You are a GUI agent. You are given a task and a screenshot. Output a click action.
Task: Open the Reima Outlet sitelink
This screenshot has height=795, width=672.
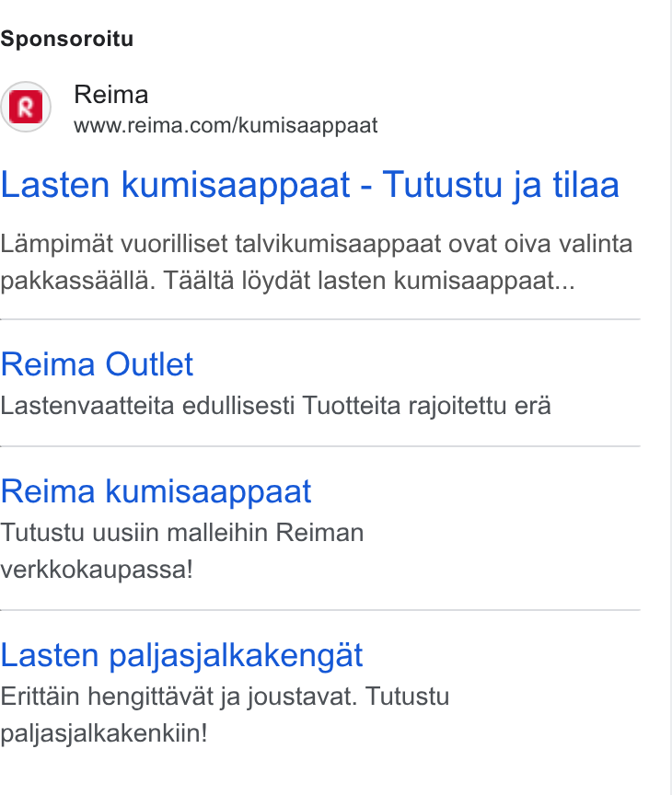(x=97, y=364)
